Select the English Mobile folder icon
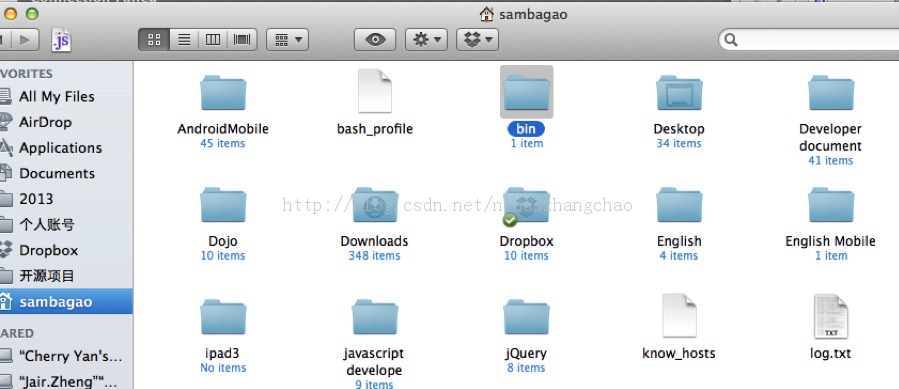Viewport: 899px width, 389px height. pos(831,205)
